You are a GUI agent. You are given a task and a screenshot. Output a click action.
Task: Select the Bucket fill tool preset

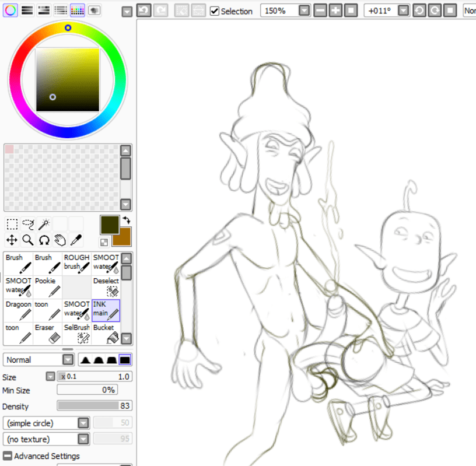click(x=106, y=334)
